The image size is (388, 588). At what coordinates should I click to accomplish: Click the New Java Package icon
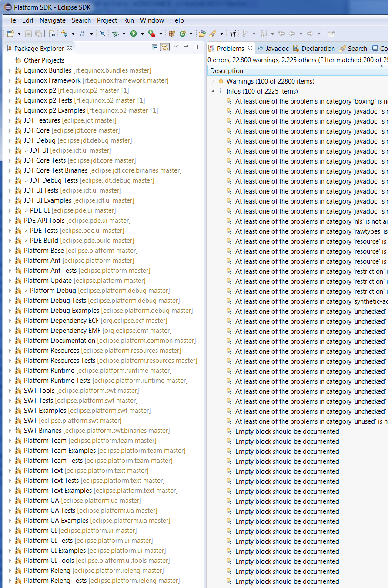click(172, 33)
